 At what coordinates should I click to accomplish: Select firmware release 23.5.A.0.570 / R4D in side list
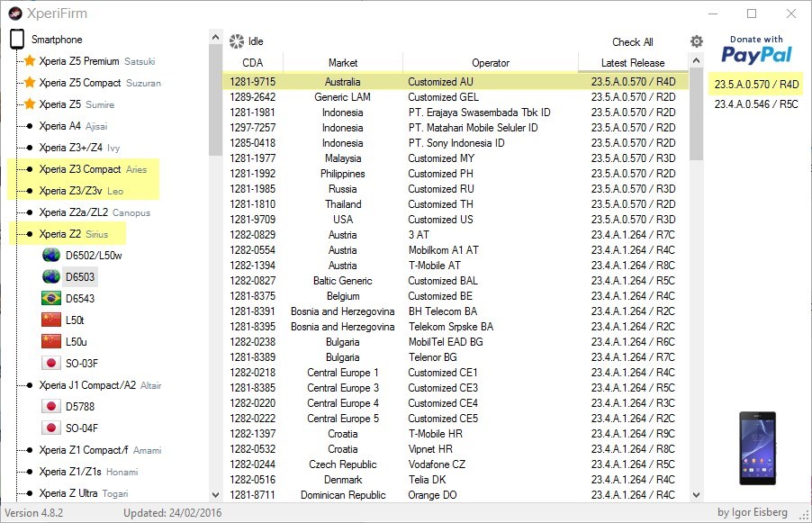coord(756,85)
